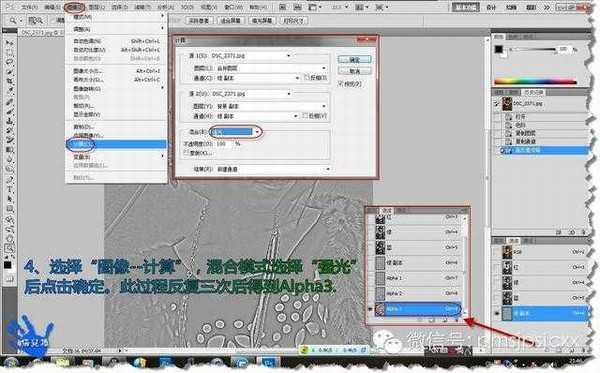This screenshot has height=373, width=600.
Task: Open the 滤镜(T) filter menu
Action: (143, 7)
